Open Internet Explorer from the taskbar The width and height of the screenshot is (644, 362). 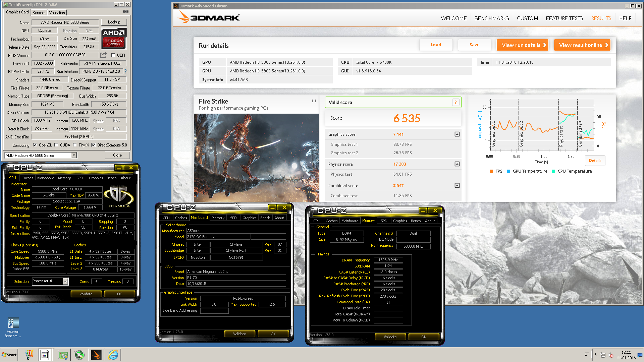tap(113, 355)
